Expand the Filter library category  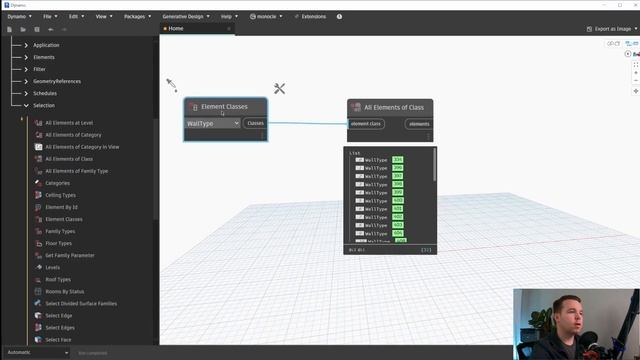point(26,69)
